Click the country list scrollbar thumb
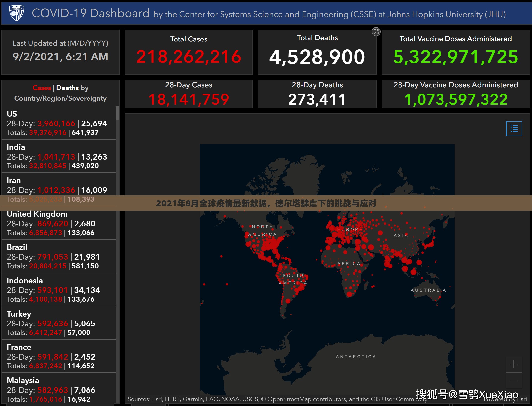The width and height of the screenshot is (532, 406). click(117, 113)
